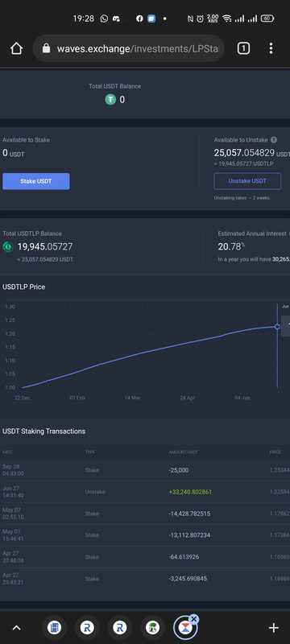
Task: Close the active Waves Exchange tab
Action: [x=194, y=619]
